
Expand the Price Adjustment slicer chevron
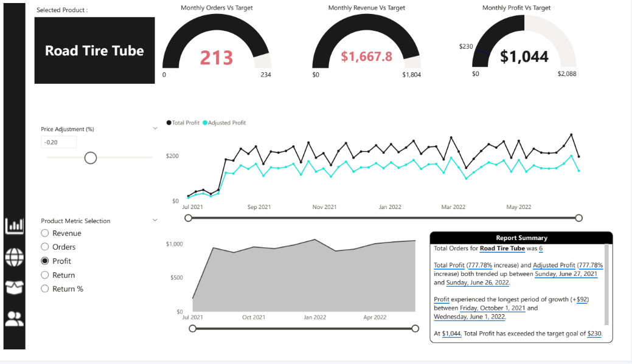tap(155, 129)
